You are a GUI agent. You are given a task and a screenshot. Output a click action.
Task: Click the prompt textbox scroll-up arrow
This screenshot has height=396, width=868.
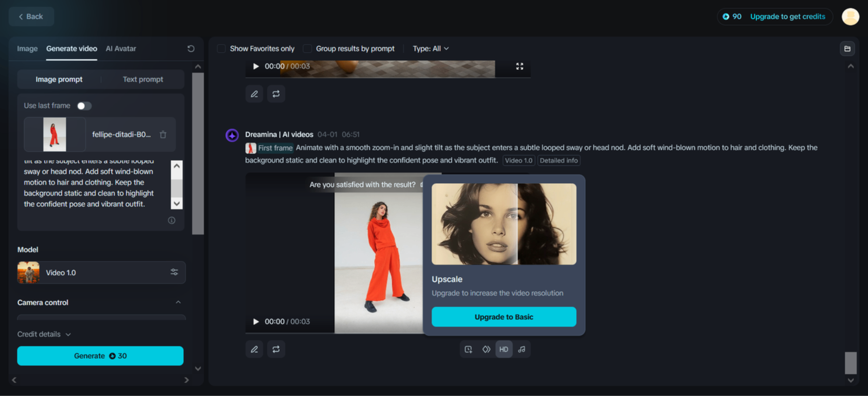coord(177,166)
